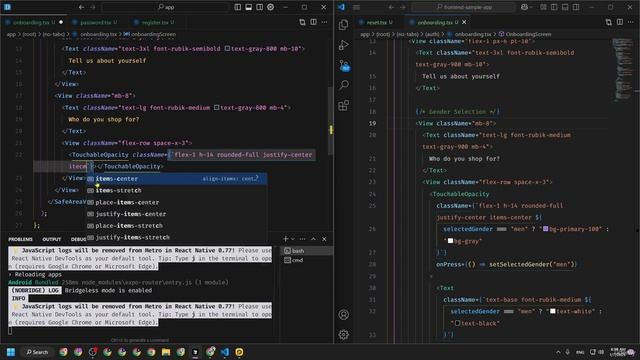Screen dimensions: 640x360
Task: Close the terminal panel
Action: click(324, 239)
